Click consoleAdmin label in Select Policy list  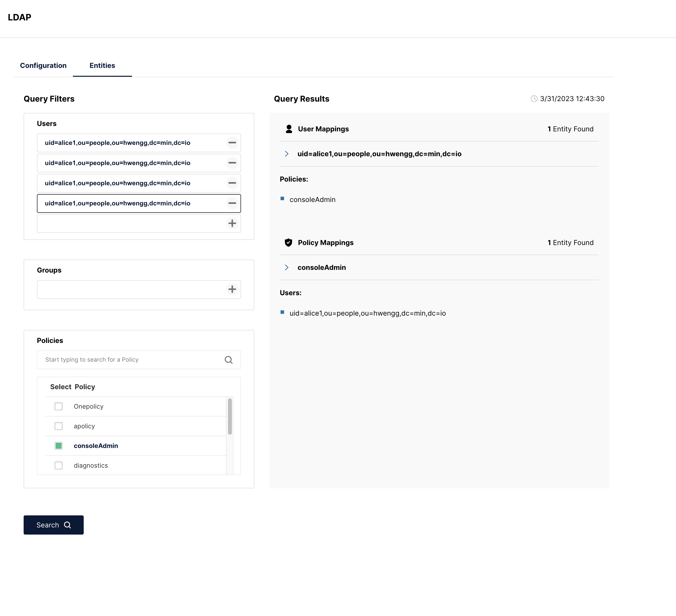tap(96, 446)
